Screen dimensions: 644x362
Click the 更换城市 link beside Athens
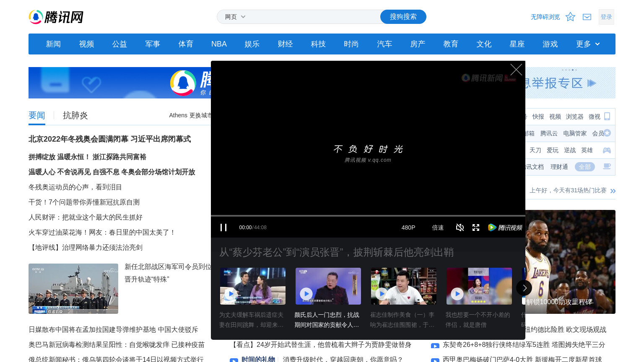[x=200, y=115]
